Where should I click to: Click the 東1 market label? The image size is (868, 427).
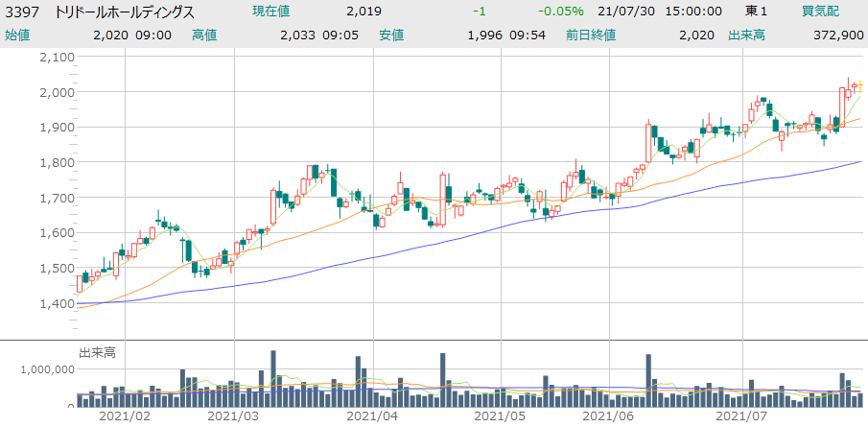point(756,12)
